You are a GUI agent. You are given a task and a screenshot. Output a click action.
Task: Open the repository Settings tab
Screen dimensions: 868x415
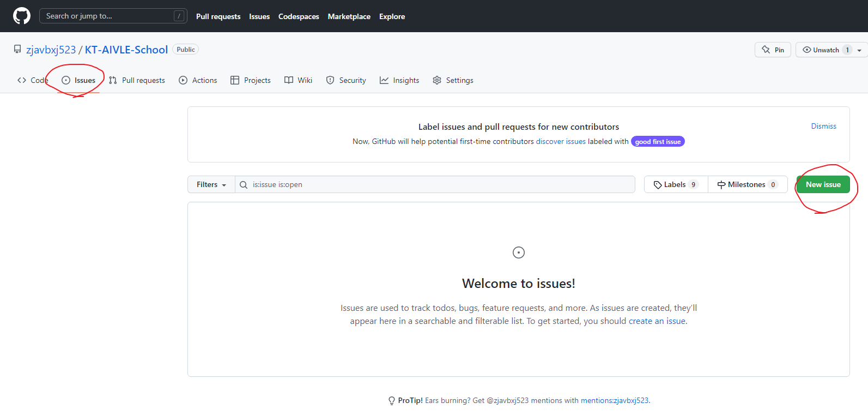click(453, 80)
